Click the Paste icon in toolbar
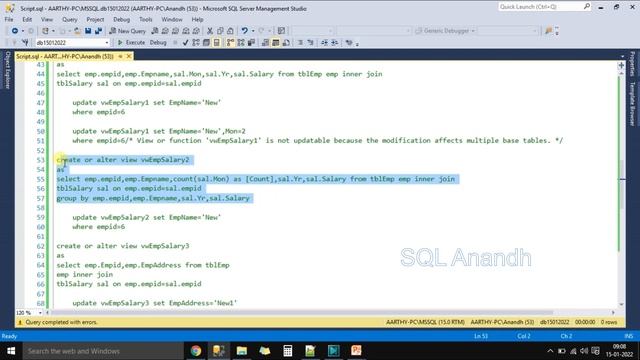Image resolution: width=640 pixels, height=360 pixels. (230, 31)
